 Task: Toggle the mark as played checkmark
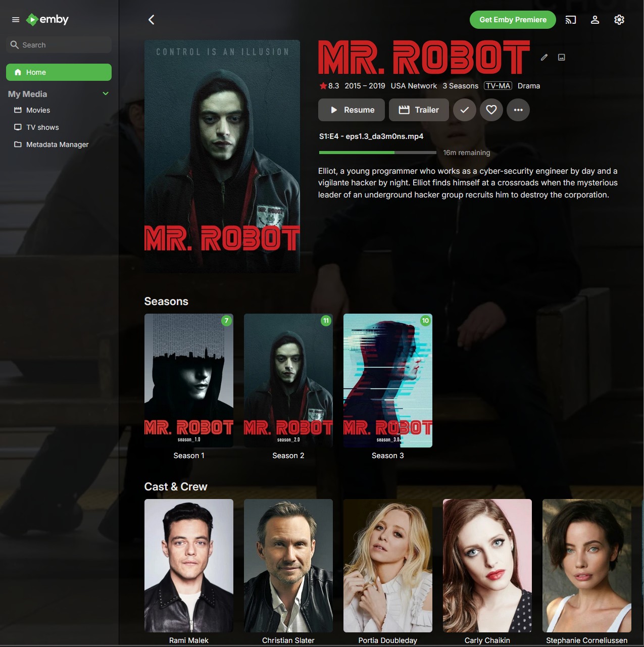click(465, 110)
